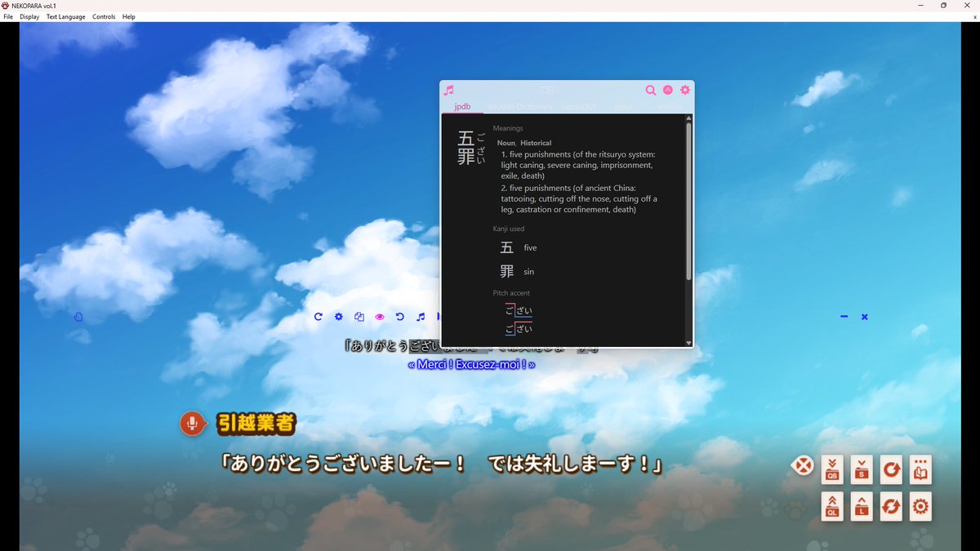Click the game dialogue line ありがとうございましたー
This screenshot has width=980, height=551.
(344, 464)
